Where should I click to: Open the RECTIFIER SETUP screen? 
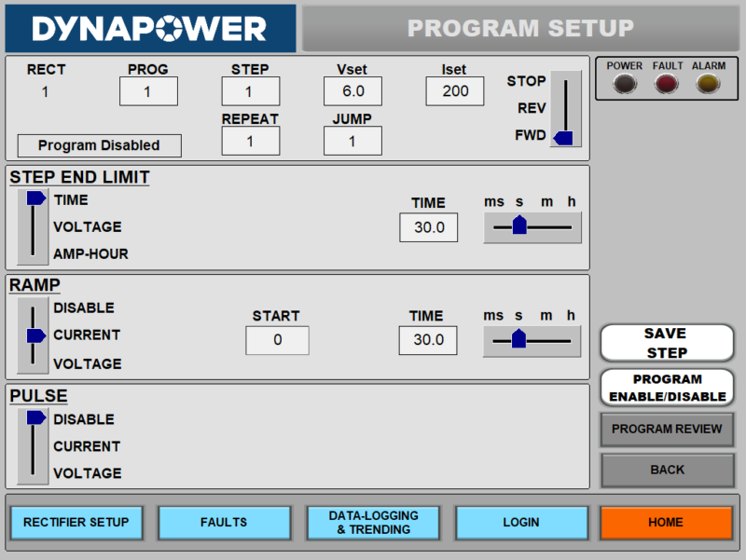tap(76, 523)
